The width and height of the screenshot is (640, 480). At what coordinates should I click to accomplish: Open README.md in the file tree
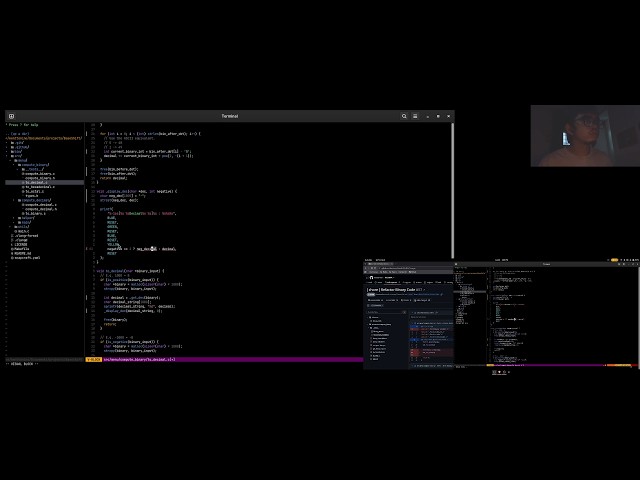pos(21,253)
